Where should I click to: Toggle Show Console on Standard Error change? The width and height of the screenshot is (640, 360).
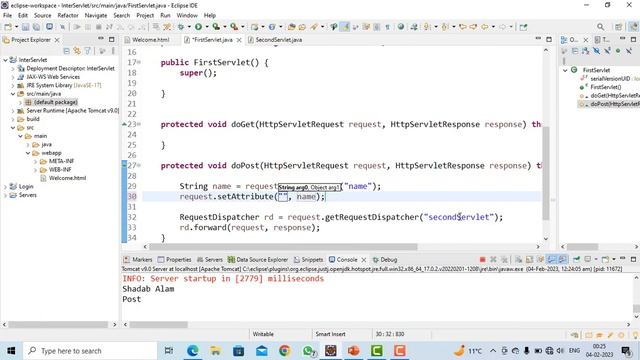[563, 260]
